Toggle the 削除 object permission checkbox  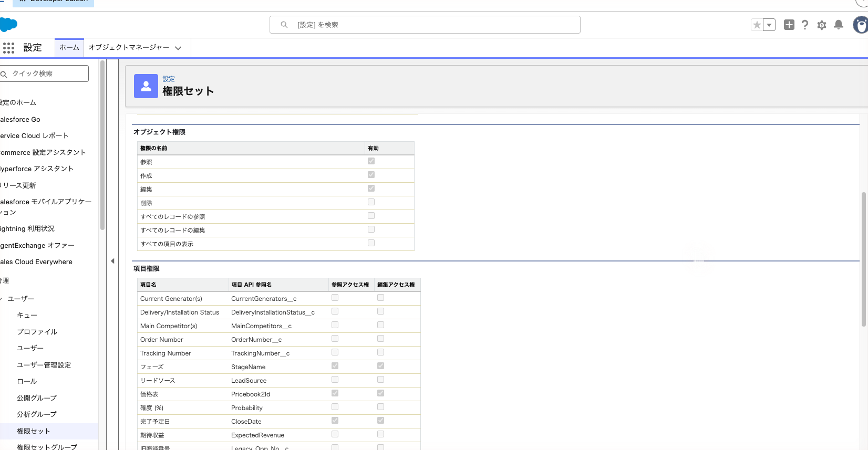[371, 202]
